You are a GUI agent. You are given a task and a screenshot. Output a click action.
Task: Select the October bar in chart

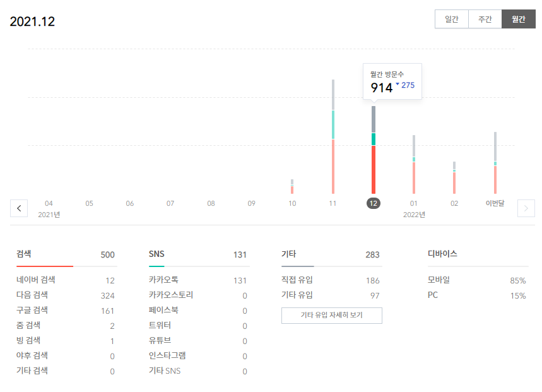[292, 186]
